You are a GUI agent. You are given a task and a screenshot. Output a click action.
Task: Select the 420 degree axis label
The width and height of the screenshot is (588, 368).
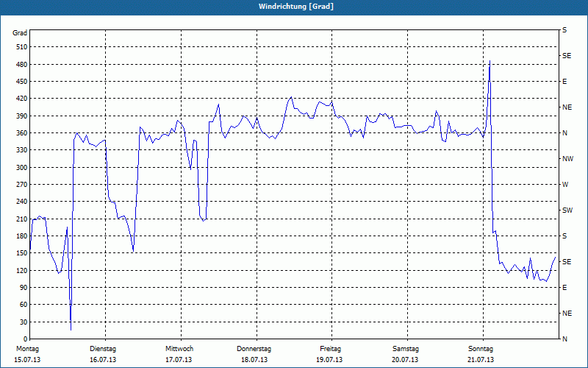click(22, 99)
